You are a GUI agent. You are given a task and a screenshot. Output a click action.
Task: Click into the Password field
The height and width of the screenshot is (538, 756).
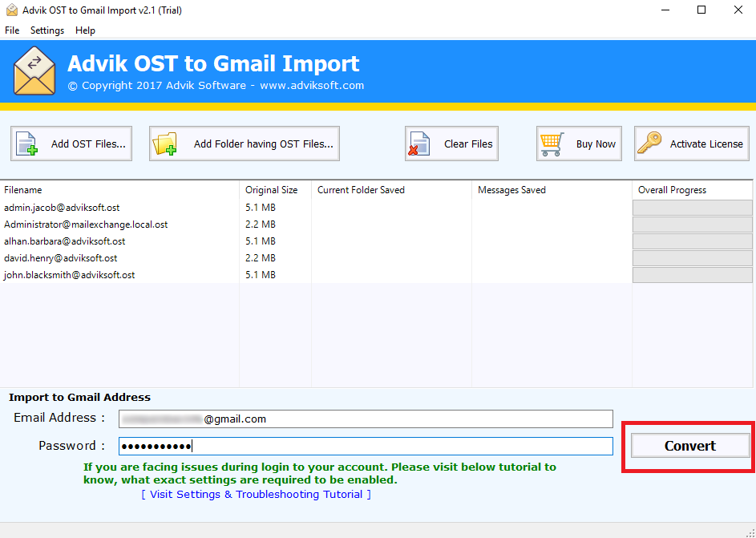tap(366, 446)
